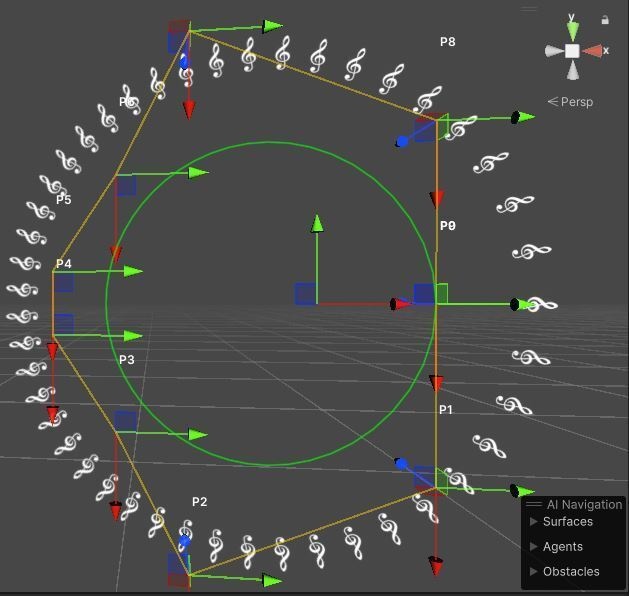The width and height of the screenshot is (629, 596).
Task: Click the gray left cone of the orientation gizmo
Action: (x=554, y=51)
